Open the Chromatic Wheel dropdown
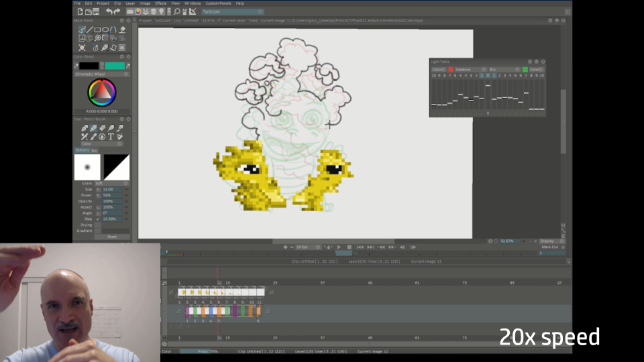 pyautogui.click(x=101, y=74)
